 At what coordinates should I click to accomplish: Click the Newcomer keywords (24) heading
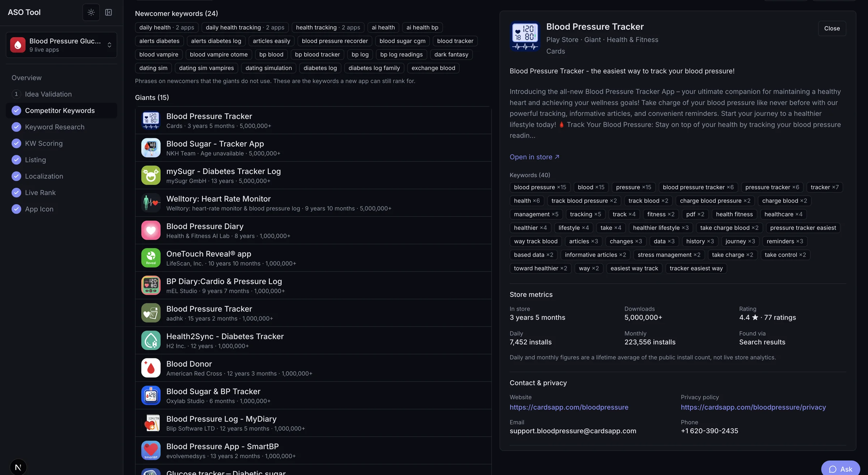tap(176, 14)
